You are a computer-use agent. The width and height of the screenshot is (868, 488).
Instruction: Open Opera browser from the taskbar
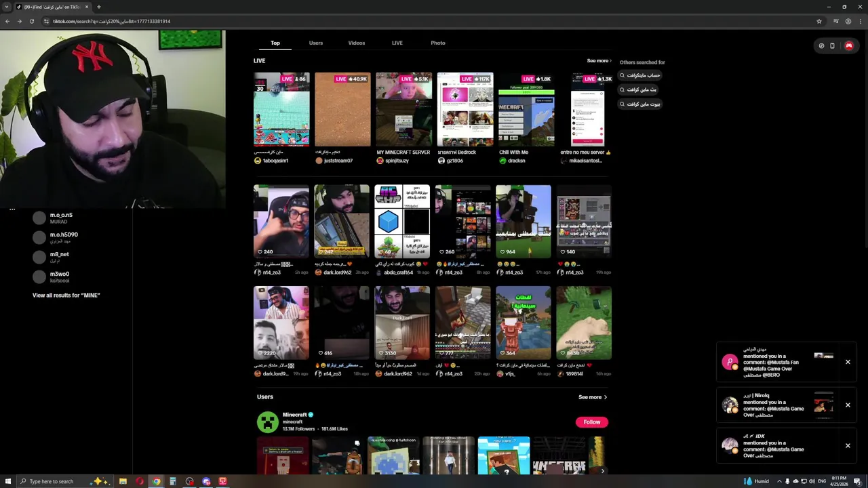click(x=140, y=481)
